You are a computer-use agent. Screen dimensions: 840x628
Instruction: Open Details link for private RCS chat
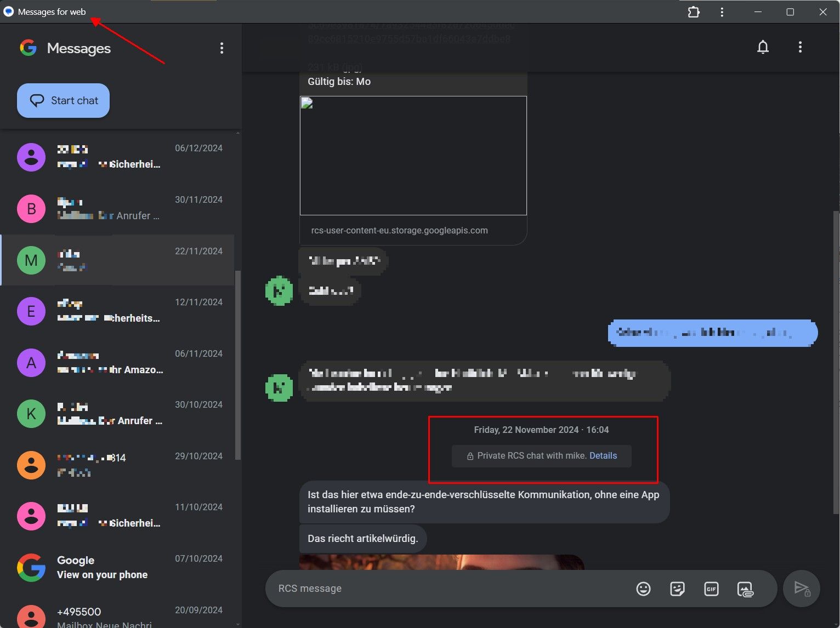603,456
